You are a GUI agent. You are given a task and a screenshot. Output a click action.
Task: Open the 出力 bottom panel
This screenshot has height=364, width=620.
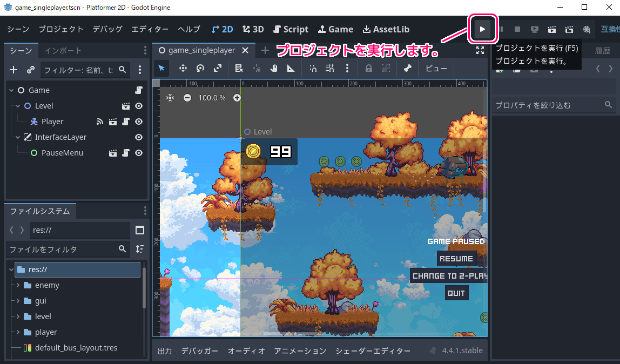point(165,351)
